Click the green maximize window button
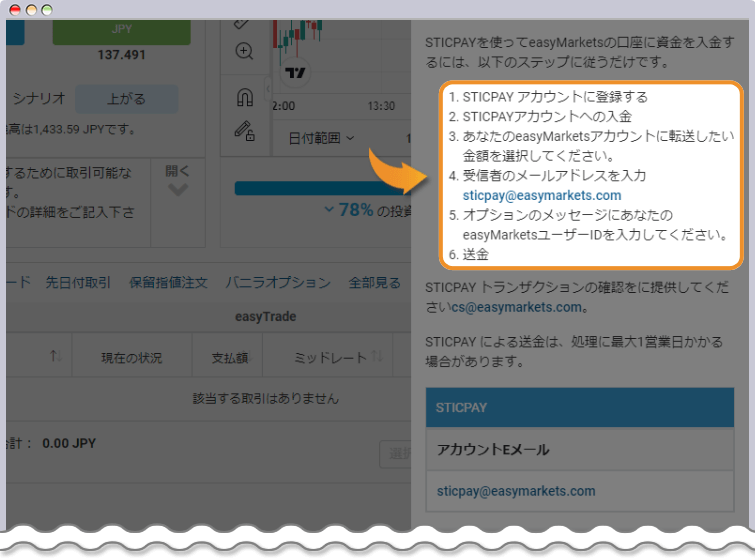Image resolution: width=755 pixels, height=559 pixels. pos(47,10)
